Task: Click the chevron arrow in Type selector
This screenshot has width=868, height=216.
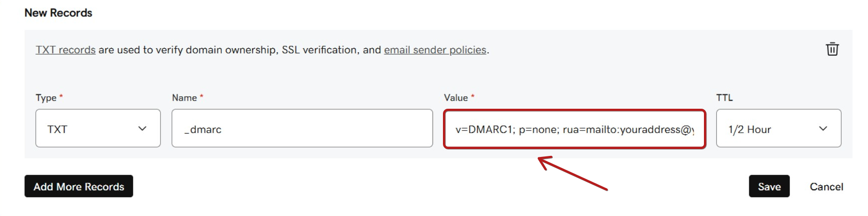Action: tap(142, 129)
